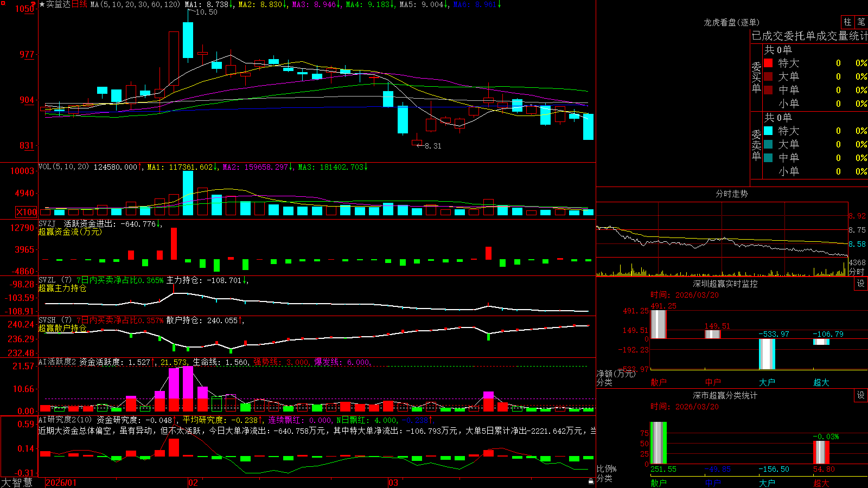Click the tallest red bar in SVZJ panel
Viewport: 868px width, 488px height.
click(174, 244)
